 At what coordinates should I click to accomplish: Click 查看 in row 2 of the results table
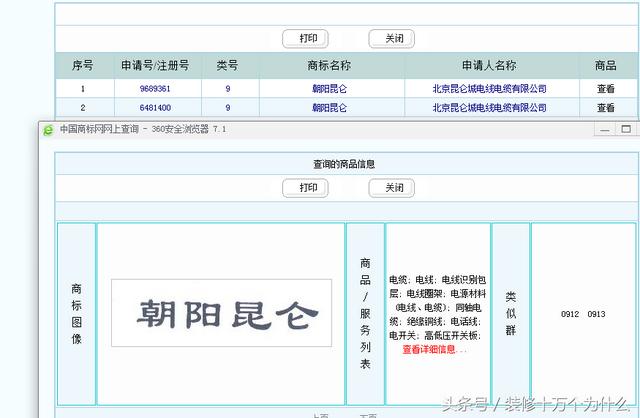coord(606,108)
